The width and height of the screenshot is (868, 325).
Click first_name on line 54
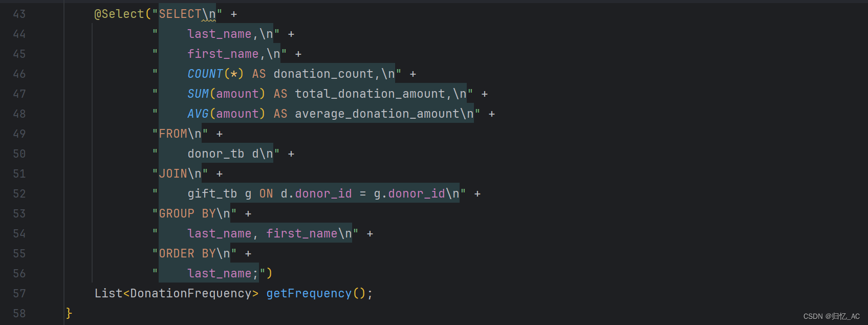[x=302, y=234]
